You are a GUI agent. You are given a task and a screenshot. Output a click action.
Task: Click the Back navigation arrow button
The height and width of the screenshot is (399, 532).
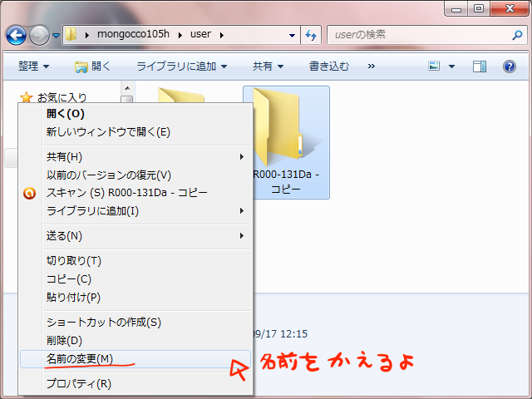click(x=17, y=35)
